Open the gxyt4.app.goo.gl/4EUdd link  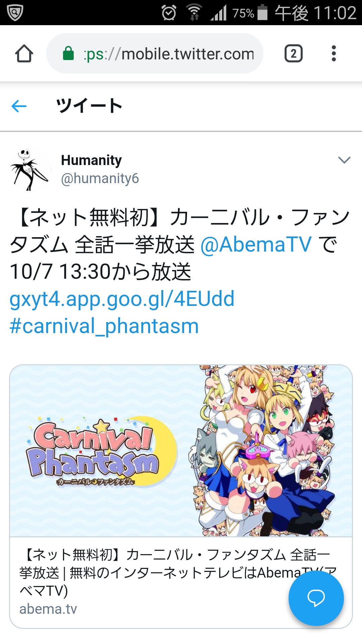click(x=122, y=299)
